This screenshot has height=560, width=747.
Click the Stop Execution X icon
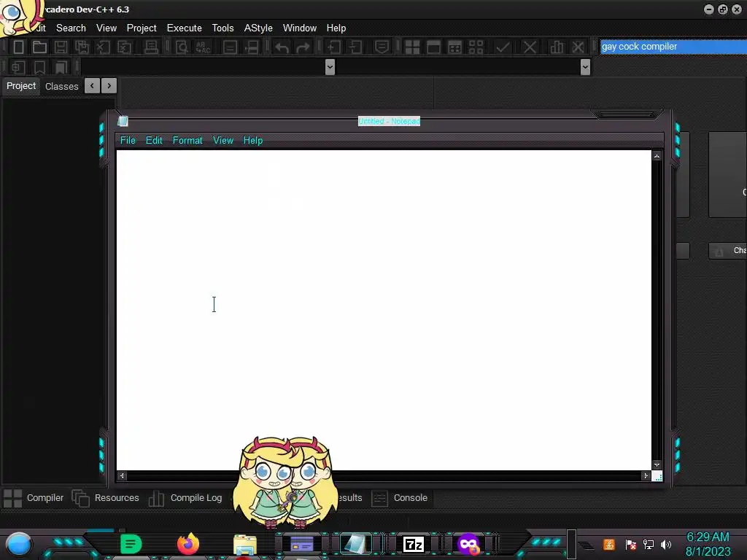(530, 47)
